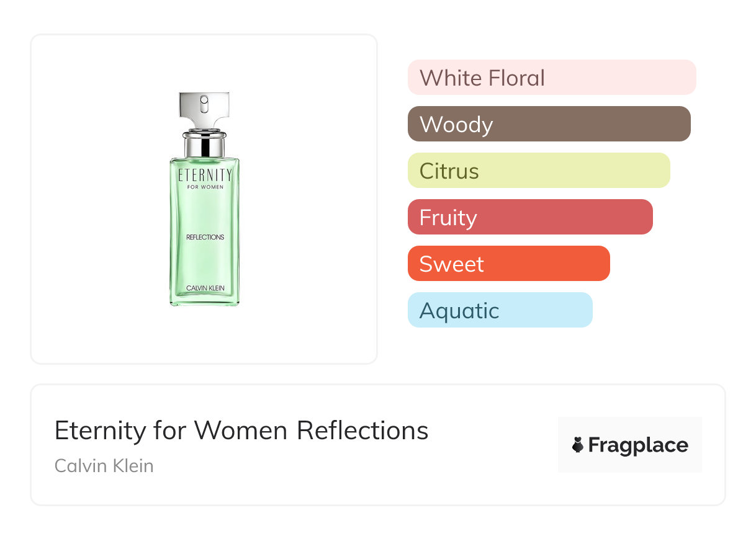Click the ETERNITY lettering on the bottle

[204, 175]
